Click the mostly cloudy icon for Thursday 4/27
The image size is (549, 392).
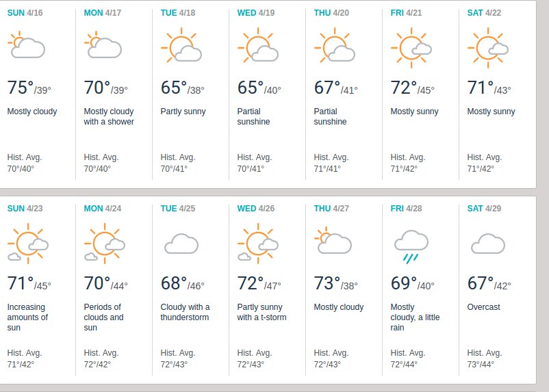333,242
